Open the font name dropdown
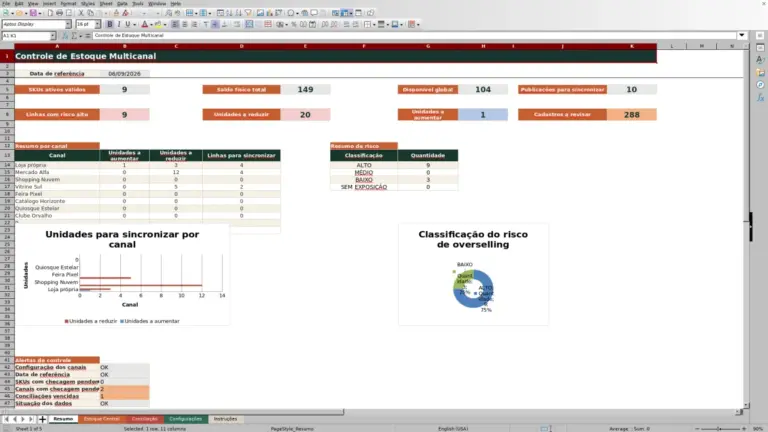 (x=68, y=24)
